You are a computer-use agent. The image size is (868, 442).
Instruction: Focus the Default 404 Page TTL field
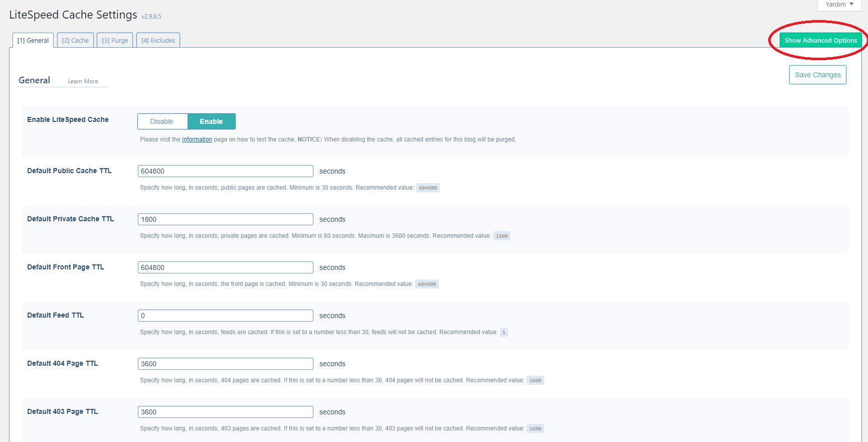226,364
